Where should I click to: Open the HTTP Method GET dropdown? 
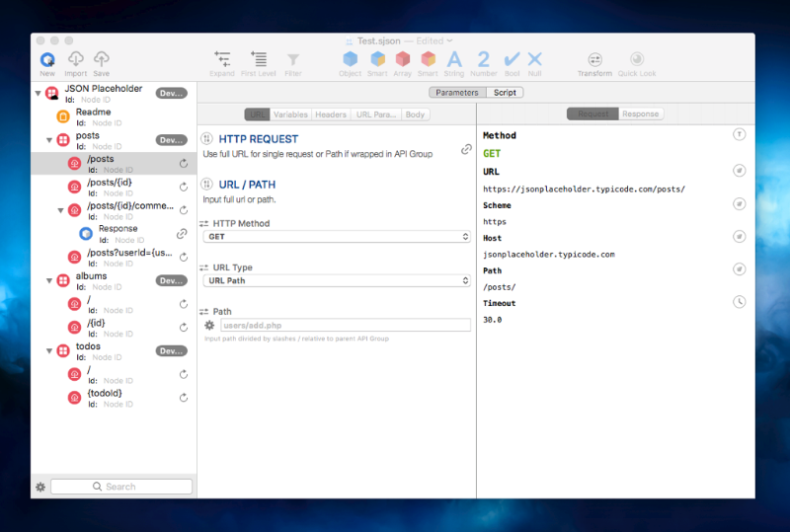coord(337,237)
